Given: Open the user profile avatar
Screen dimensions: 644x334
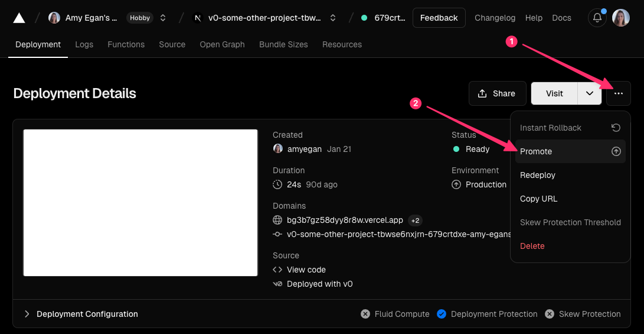Looking at the screenshot, I should click(621, 18).
